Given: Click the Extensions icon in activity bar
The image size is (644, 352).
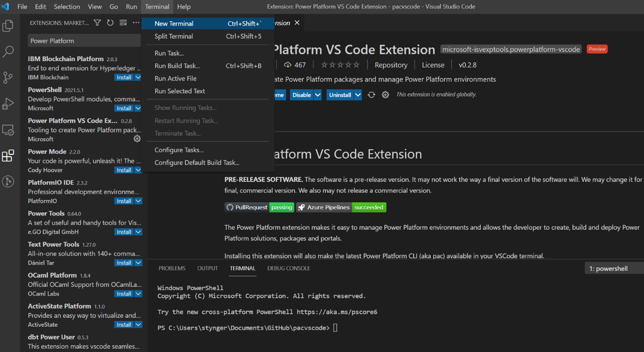Looking at the screenshot, I should pos(8,156).
